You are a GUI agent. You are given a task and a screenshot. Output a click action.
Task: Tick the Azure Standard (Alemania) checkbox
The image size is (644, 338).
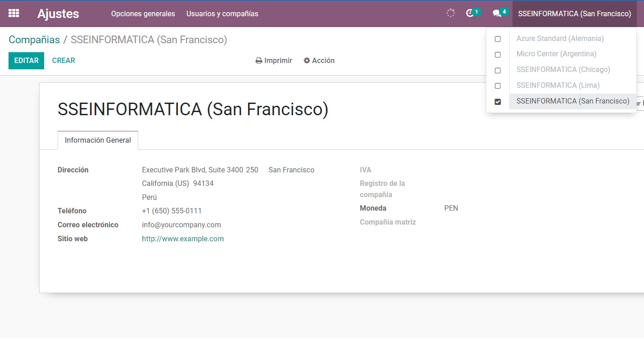498,39
